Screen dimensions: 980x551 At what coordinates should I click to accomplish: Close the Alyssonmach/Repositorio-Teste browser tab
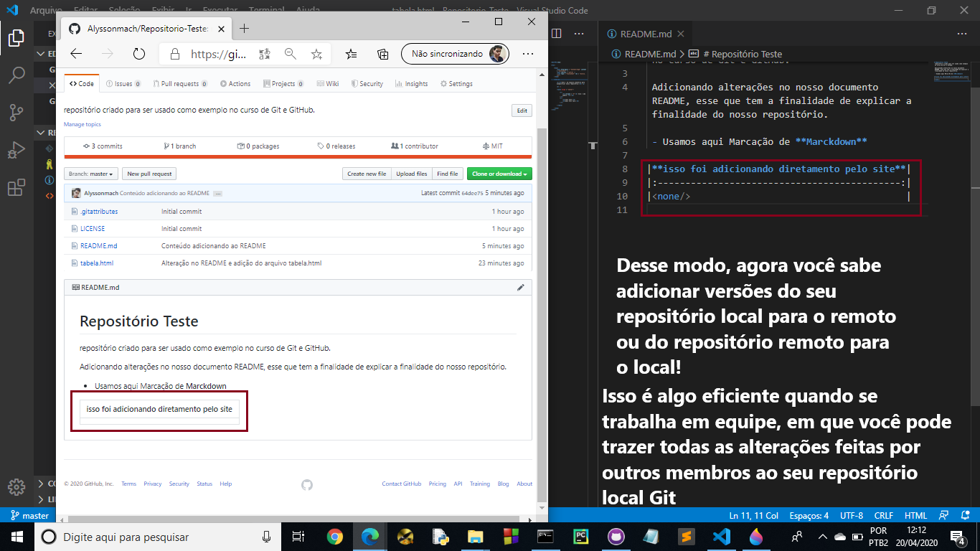pyautogui.click(x=220, y=29)
